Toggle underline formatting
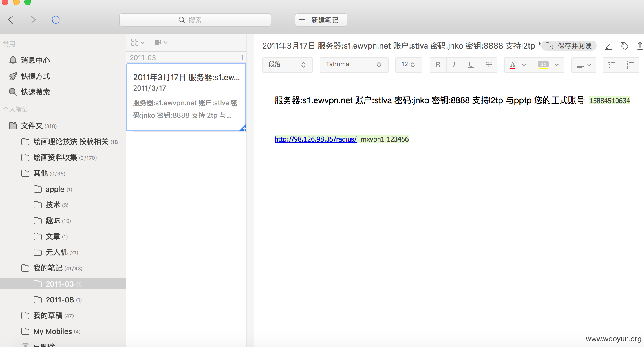This screenshot has width=644, height=347. point(471,65)
